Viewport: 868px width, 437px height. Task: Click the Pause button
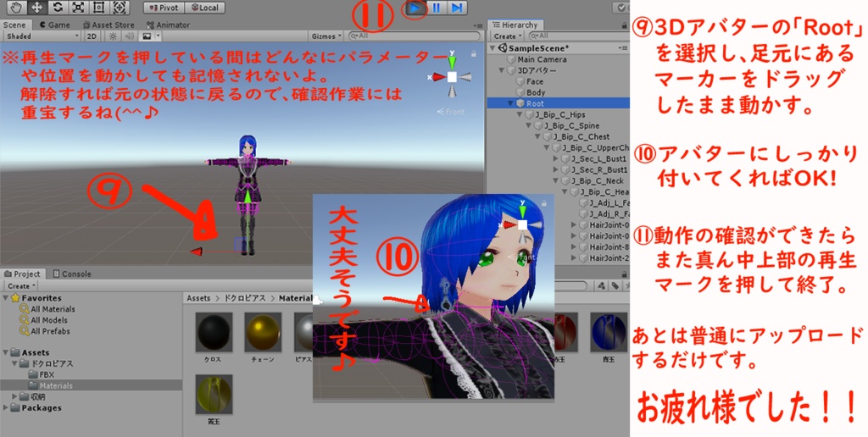[x=437, y=8]
